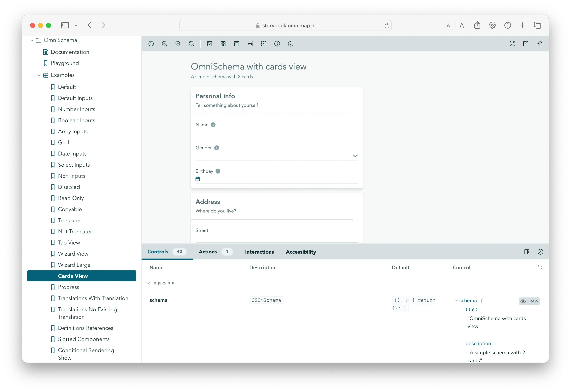Collapse the Examples tree group
Screen dimensions: 571x392
pyautogui.click(x=39, y=75)
